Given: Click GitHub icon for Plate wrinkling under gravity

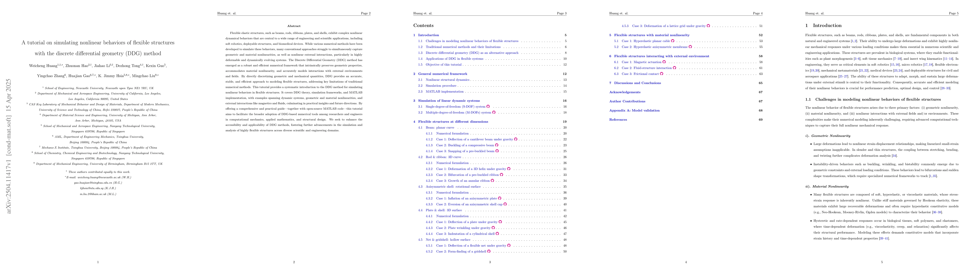Looking at the screenshot, I should click(493, 228).
